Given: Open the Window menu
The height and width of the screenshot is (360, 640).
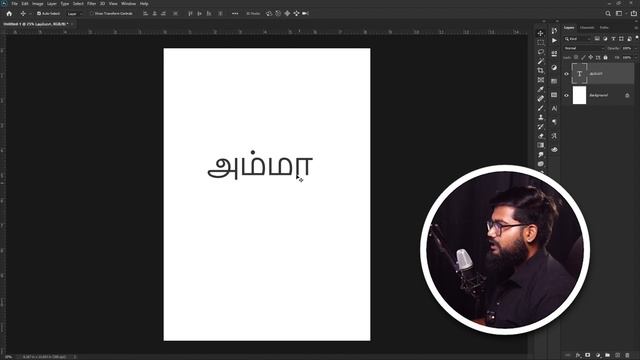Looking at the screenshot, I should click(128, 4).
